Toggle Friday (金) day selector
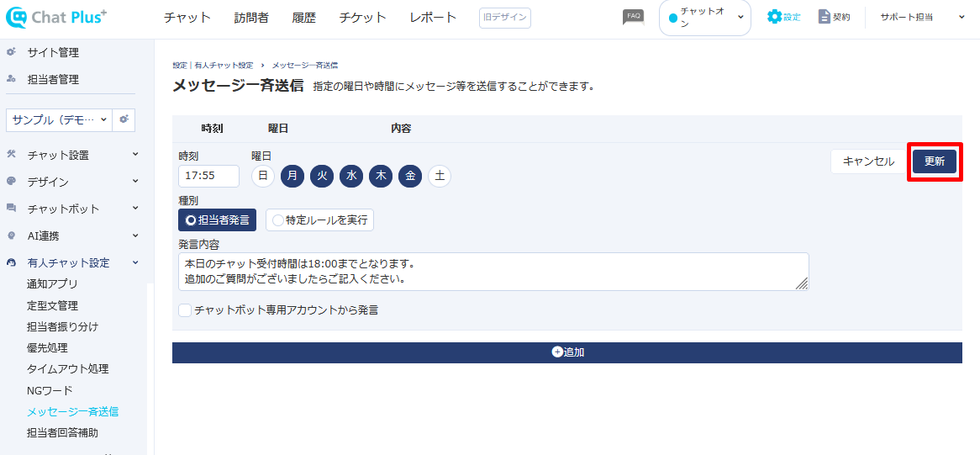Image resolution: width=980 pixels, height=455 pixels. click(411, 177)
